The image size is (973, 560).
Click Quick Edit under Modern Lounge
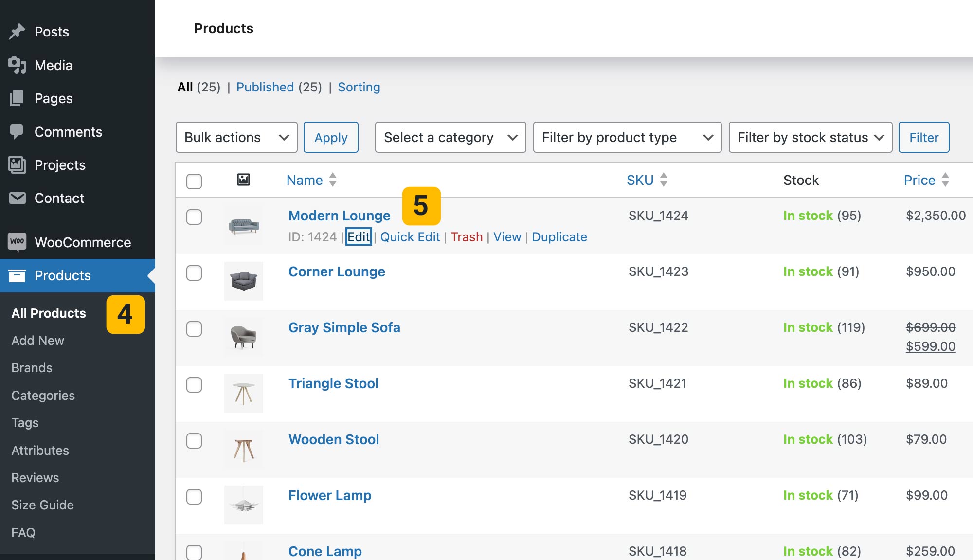(410, 237)
